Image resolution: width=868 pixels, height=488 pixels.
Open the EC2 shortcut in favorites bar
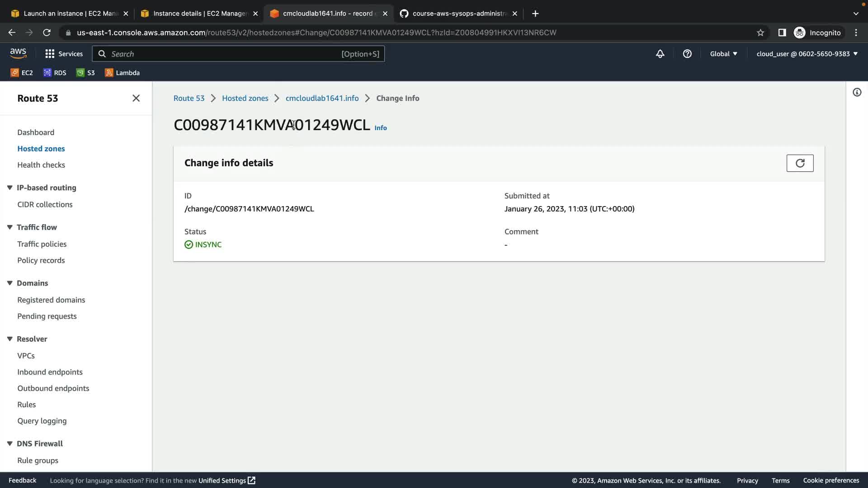point(22,73)
